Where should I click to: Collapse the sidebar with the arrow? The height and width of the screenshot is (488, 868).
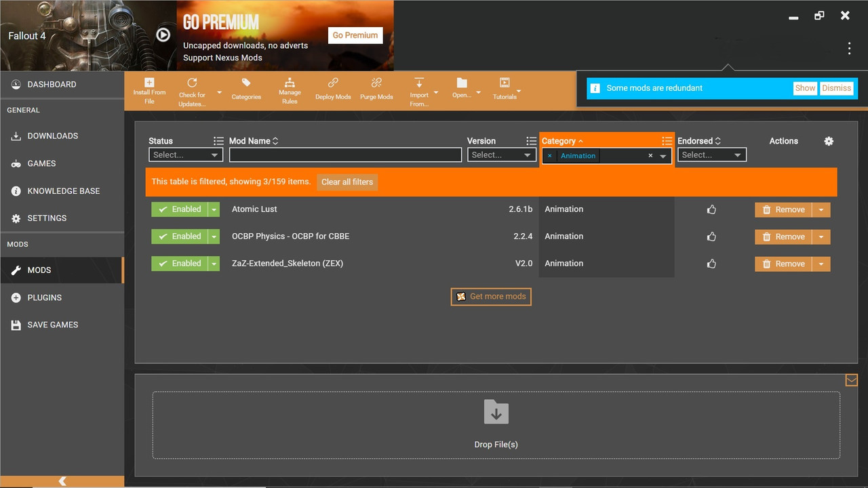pos(62,481)
